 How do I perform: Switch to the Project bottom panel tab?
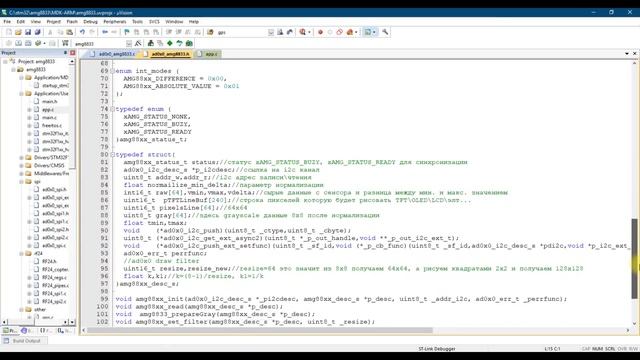pyautogui.click(x=10, y=330)
